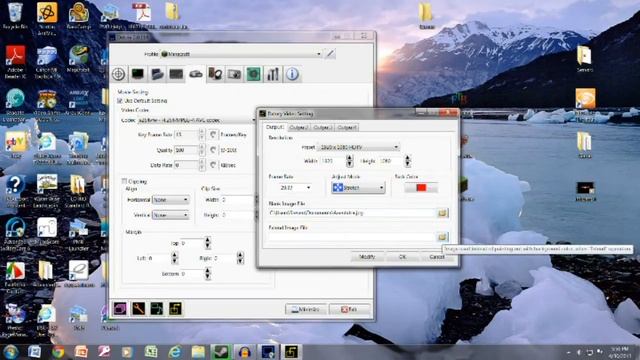Pick the red Back Color swatch
Viewport: 640px width, 360px height.
click(x=421, y=187)
